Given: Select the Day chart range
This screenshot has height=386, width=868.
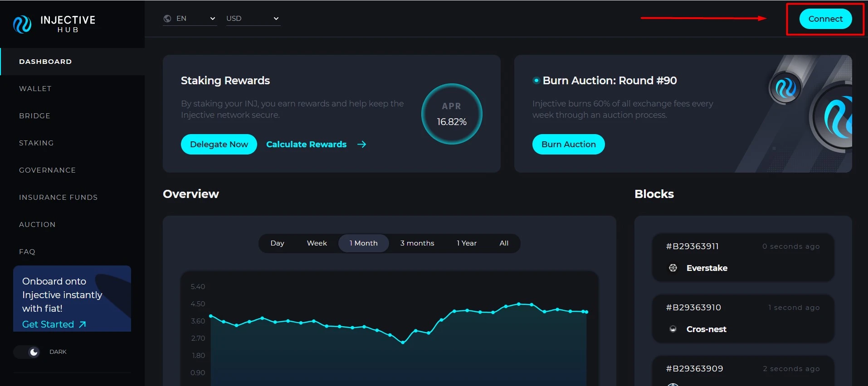Looking at the screenshot, I should click(277, 243).
